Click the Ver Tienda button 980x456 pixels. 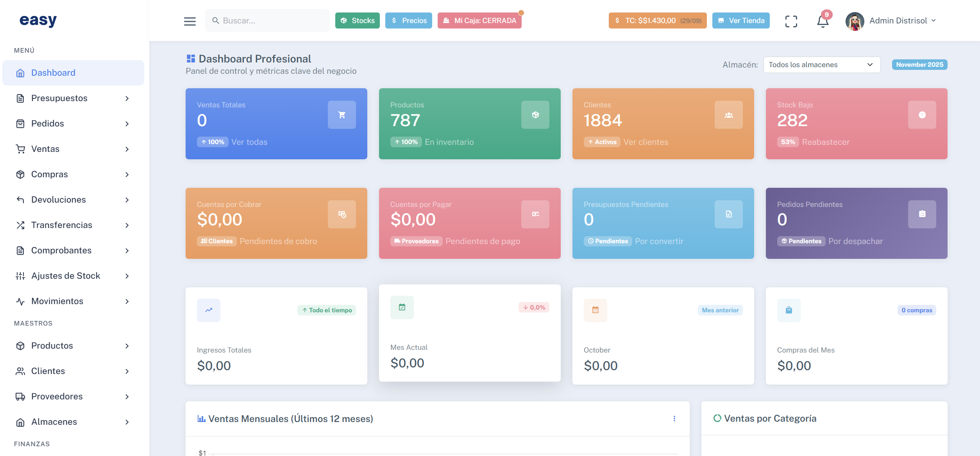(740, 20)
